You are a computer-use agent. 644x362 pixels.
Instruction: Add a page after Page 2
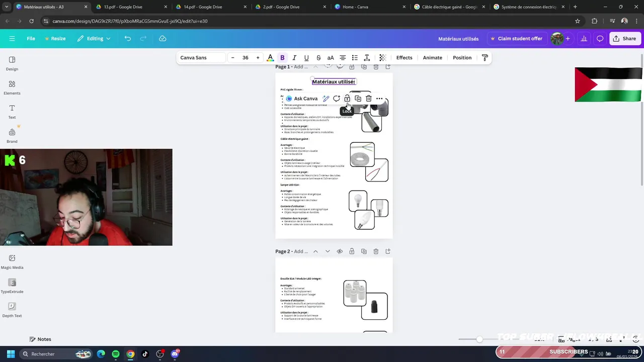pyautogui.click(x=388, y=251)
